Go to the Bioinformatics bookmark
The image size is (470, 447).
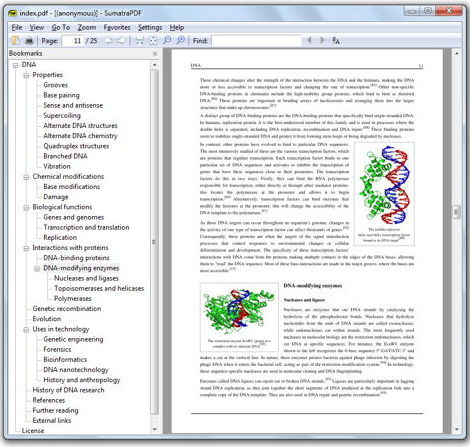(x=65, y=360)
